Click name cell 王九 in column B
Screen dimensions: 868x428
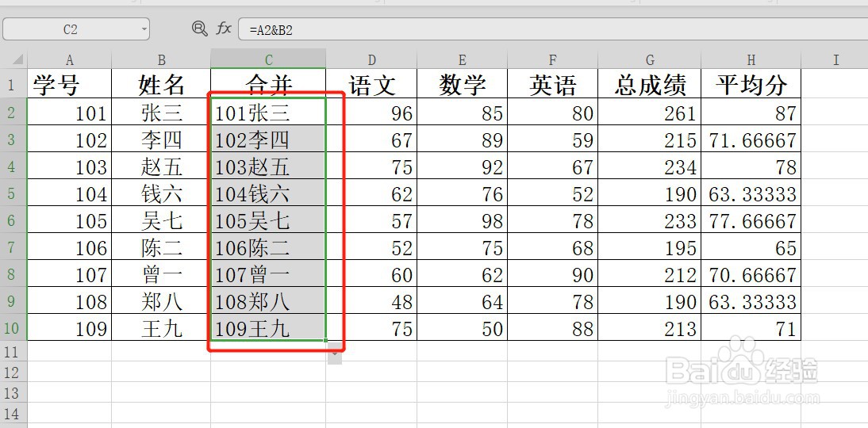click(x=161, y=328)
